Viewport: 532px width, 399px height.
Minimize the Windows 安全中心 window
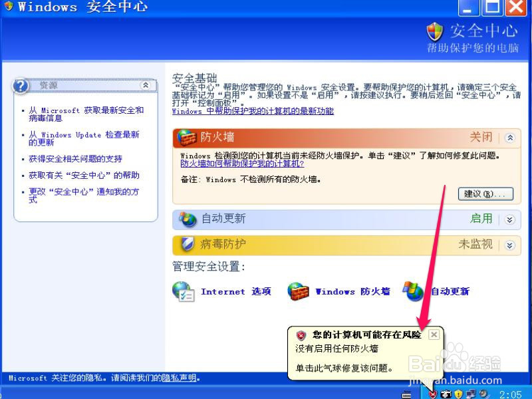(468, 7)
